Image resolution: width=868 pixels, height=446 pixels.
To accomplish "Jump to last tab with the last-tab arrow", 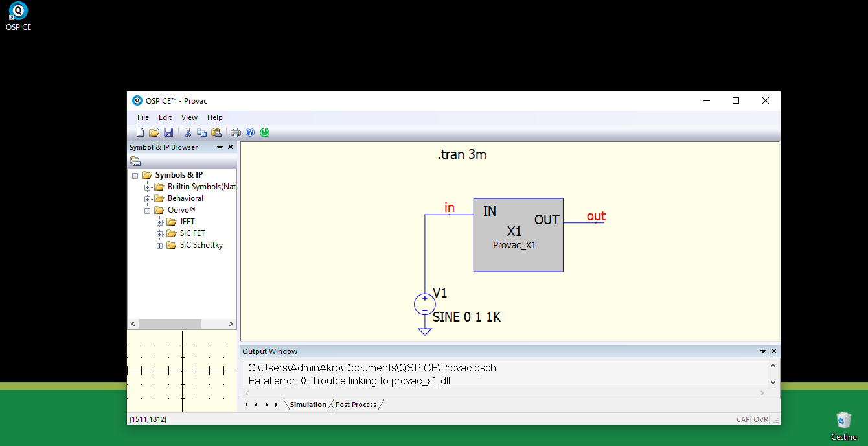I will [277, 405].
